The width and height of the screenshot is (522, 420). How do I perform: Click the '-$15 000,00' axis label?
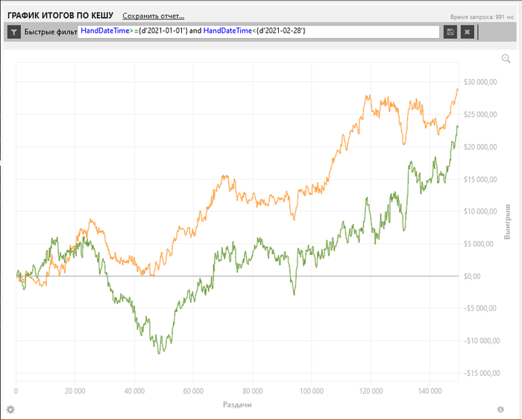(x=482, y=373)
